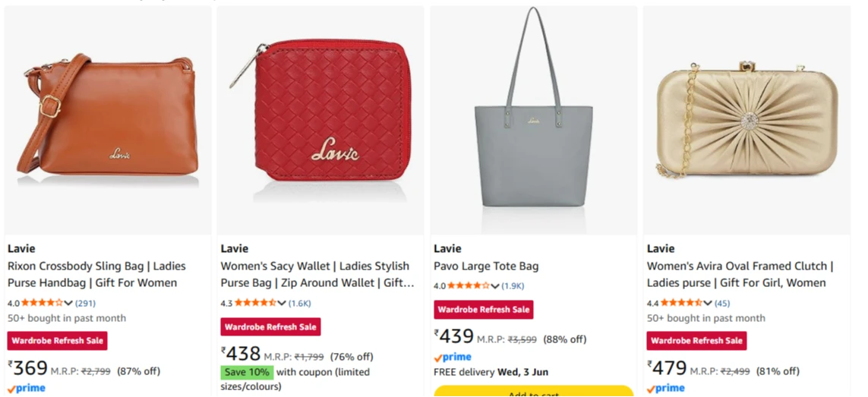Expand the rating chevron for Pavo Tote Bag
Screen dimensions: 868x397
pyautogui.click(x=495, y=285)
